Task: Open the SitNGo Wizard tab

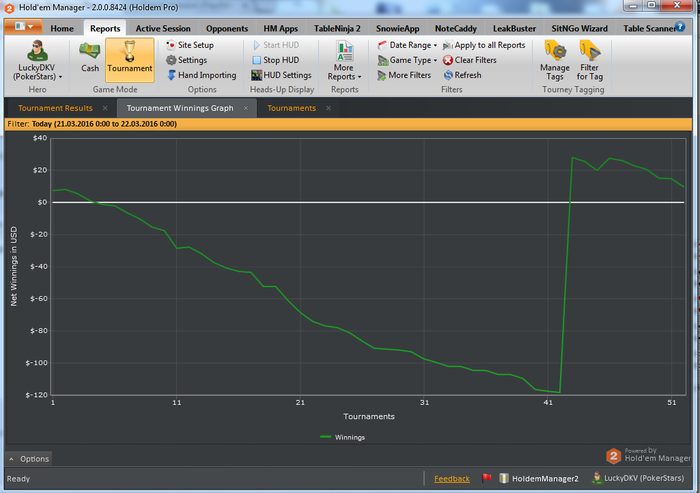Action: click(x=579, y=29)
